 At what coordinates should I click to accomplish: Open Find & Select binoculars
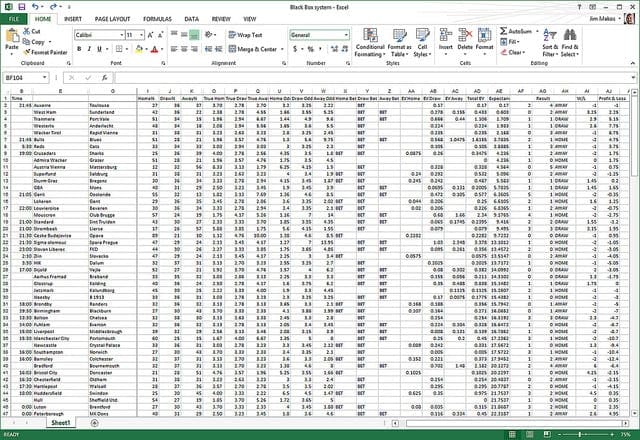pos(569,42)
